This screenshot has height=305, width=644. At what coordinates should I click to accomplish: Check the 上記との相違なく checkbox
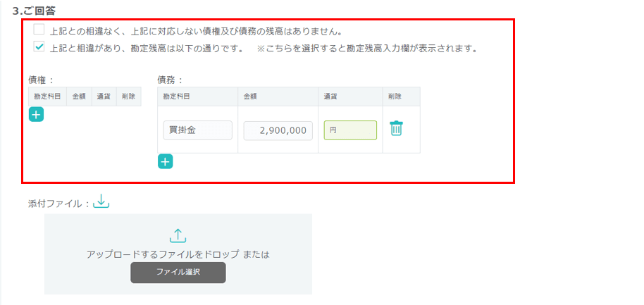pos(39,30)
